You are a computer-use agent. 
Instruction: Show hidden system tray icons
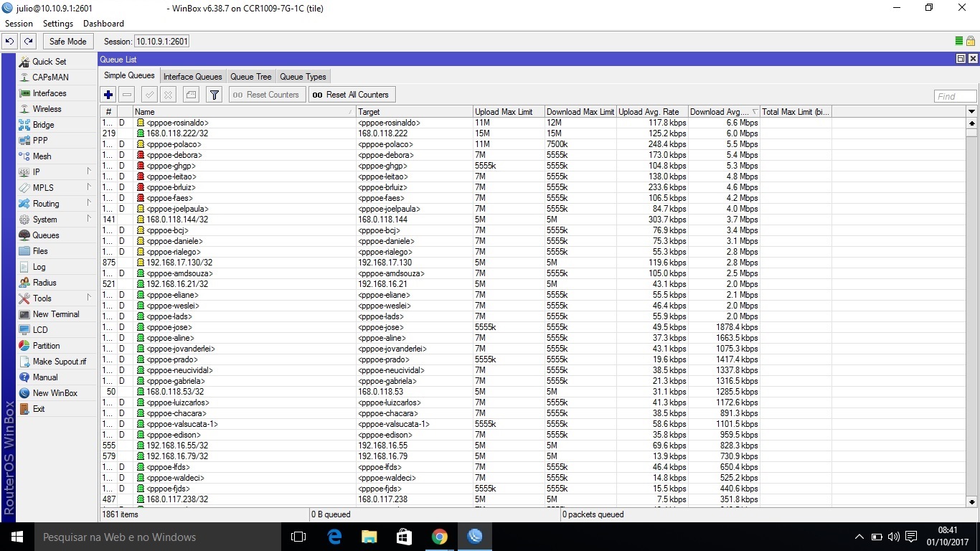coord(859,537)
